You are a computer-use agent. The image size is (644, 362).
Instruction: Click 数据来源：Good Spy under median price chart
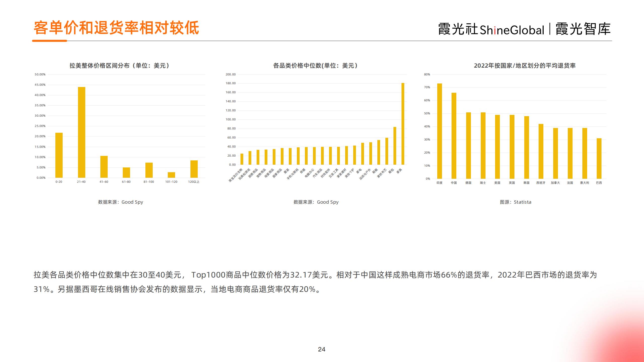(x=316, y=202)
